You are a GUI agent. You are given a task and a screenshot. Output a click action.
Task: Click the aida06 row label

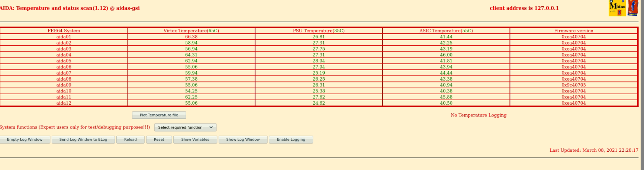click(64, 67)
